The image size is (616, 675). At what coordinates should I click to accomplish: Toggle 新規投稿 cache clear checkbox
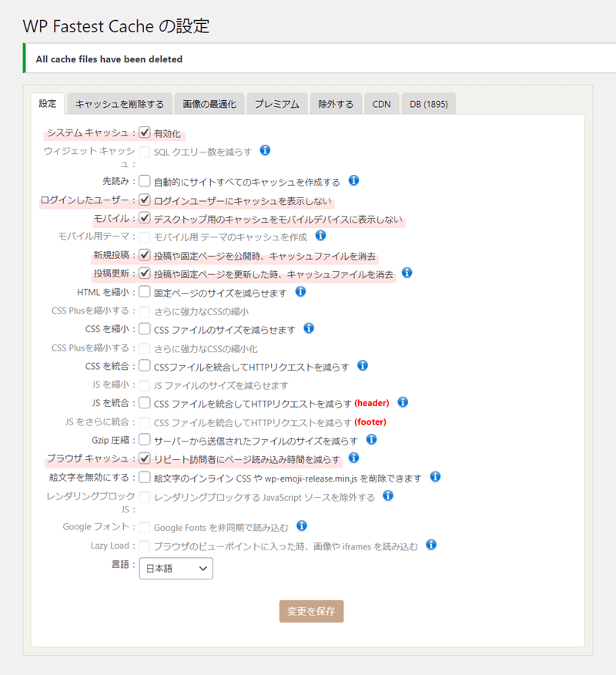(x=145, y=255)
